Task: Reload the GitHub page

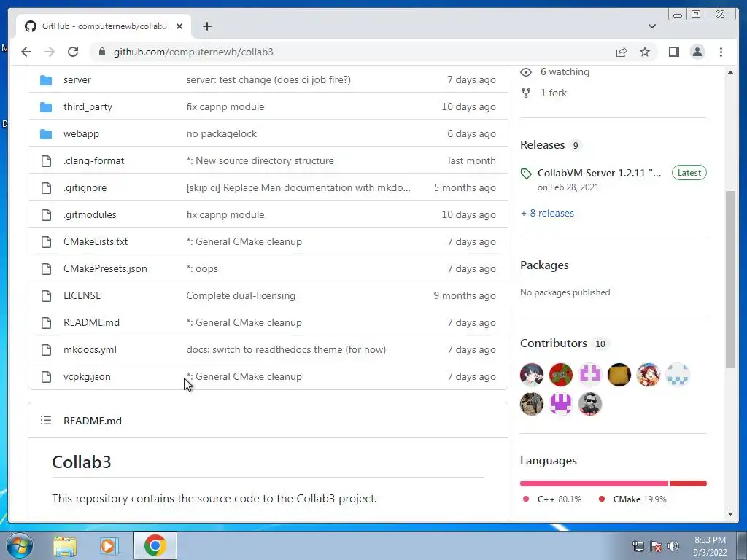Action: point(73,52)
